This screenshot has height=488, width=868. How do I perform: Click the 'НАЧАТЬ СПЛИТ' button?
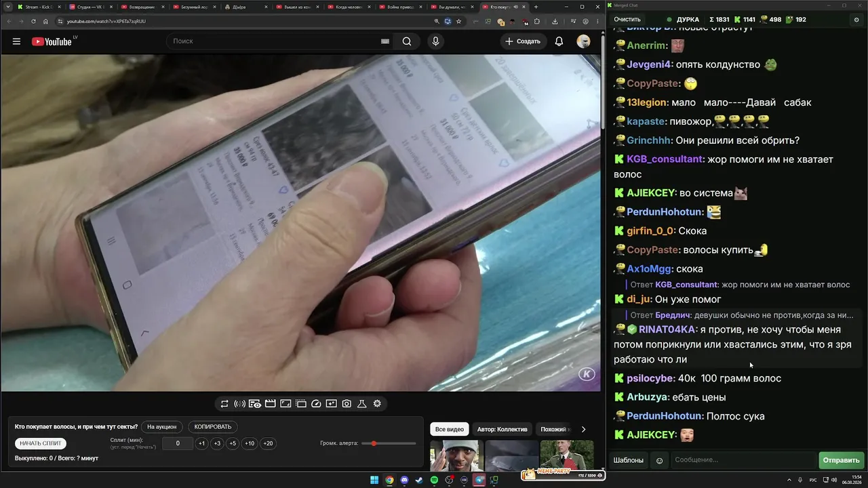click(x=41, y=443)
